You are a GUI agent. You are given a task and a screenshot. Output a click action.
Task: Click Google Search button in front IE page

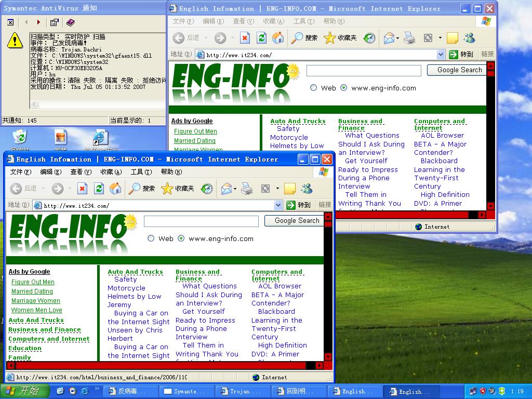tap(294, 220)
